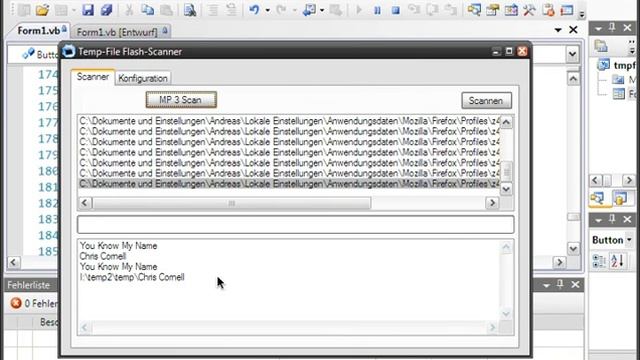Click the Navigate Forward toolbar icon
This screenshot has height=360, width=640.
(336, 9)
